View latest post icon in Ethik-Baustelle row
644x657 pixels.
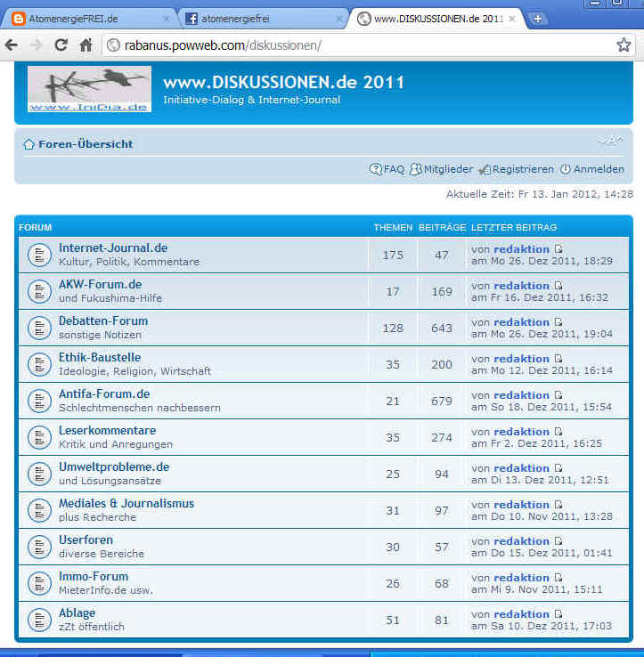(x=558, y=358)
